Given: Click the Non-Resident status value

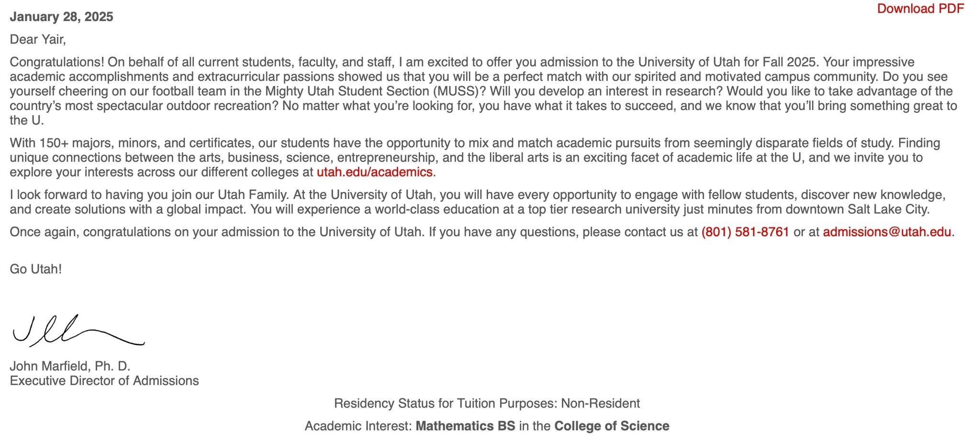Looking at the screenshot, I should (600, 404).
